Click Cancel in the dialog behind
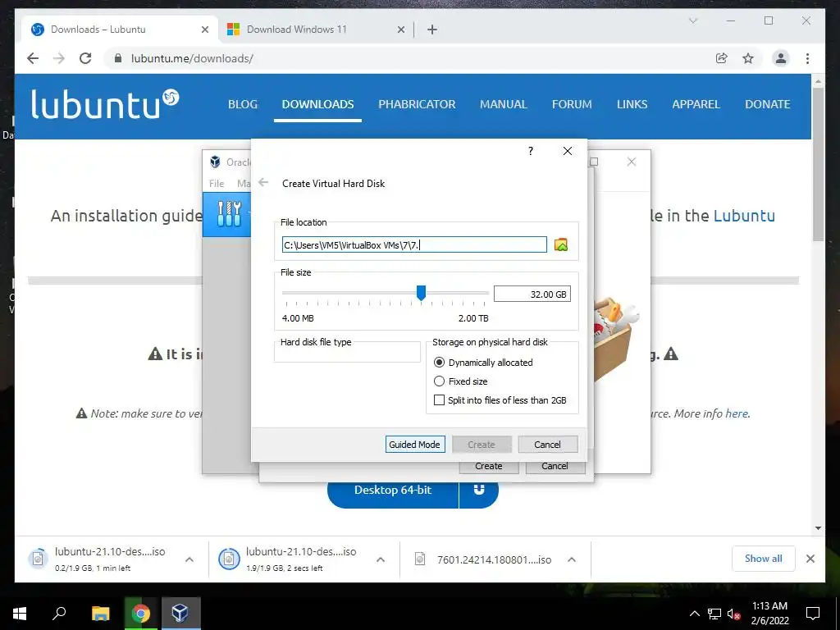Viewport: 840px width, 630px height. tap(555, 467)
